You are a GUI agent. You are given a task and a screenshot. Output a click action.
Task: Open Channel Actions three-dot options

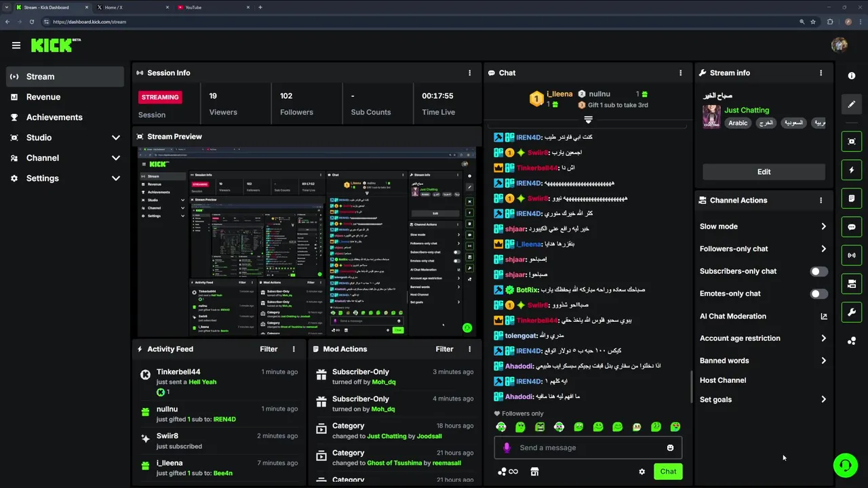coord(821,201)
